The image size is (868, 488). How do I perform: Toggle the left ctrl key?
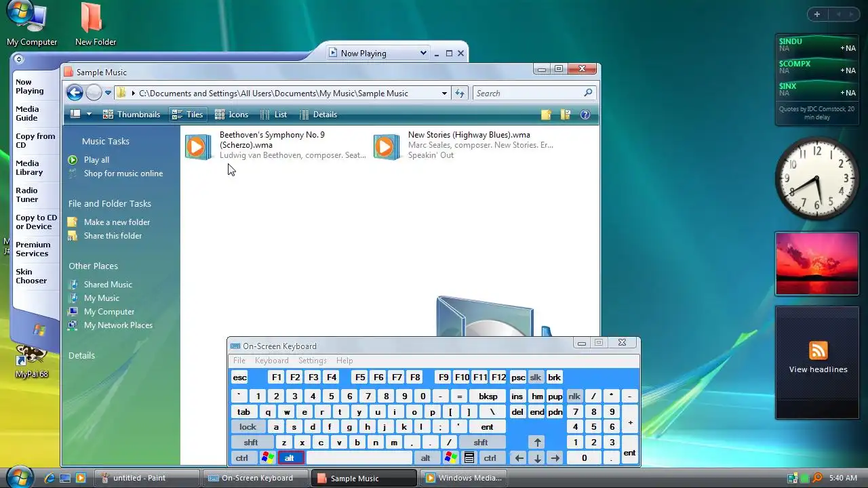242,458
